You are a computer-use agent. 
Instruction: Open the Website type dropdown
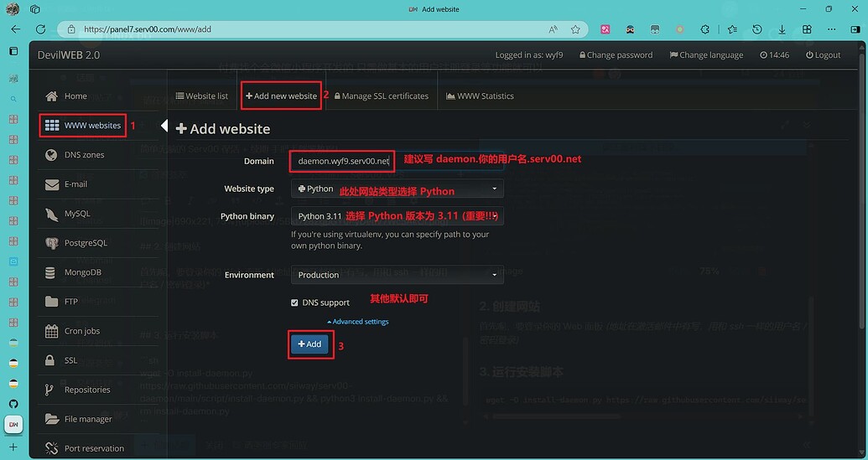(x=398, y=189)
